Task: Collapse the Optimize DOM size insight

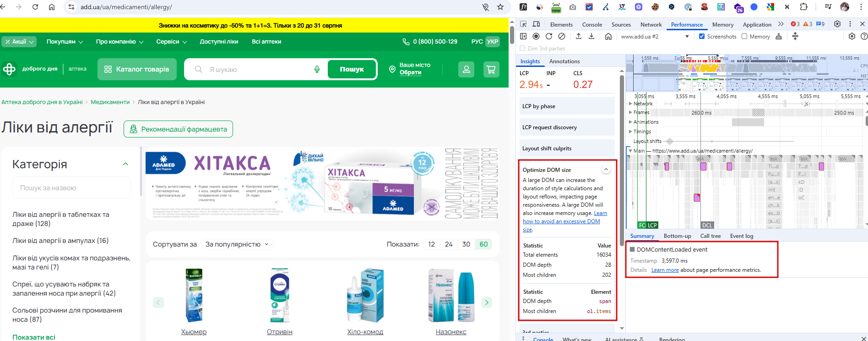Action: point(606,170)
